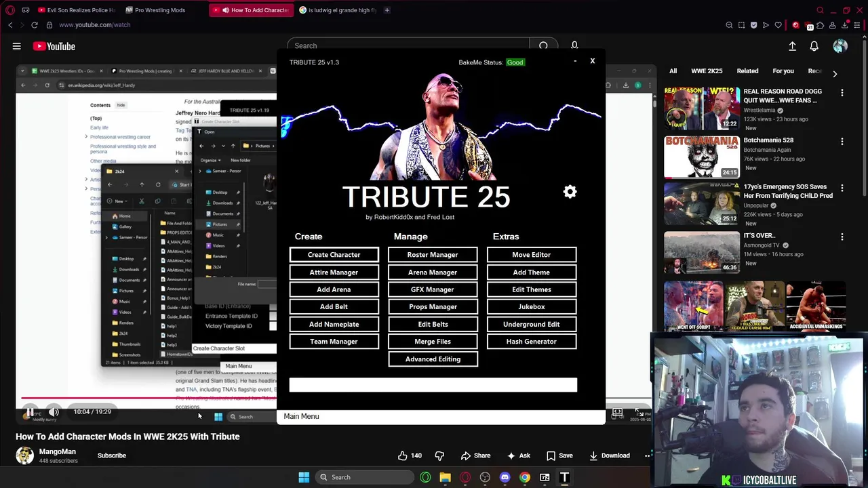This screenshot has width=868, height=488.
Task: Select the WWE 2K25 filter chip
Action: pyautogui.click(x=707, y=71)
